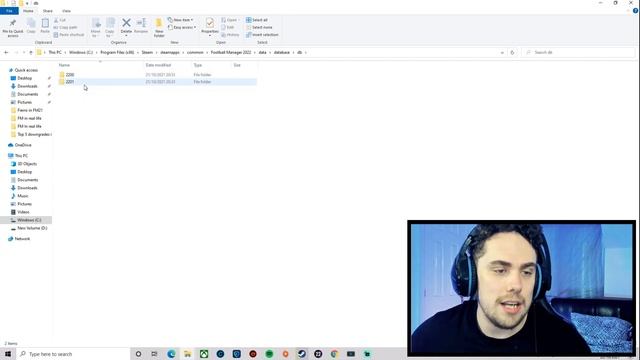640x360 pixels.
Task: Click the History command in the ribbon
Action: click(x=230, y=35)
